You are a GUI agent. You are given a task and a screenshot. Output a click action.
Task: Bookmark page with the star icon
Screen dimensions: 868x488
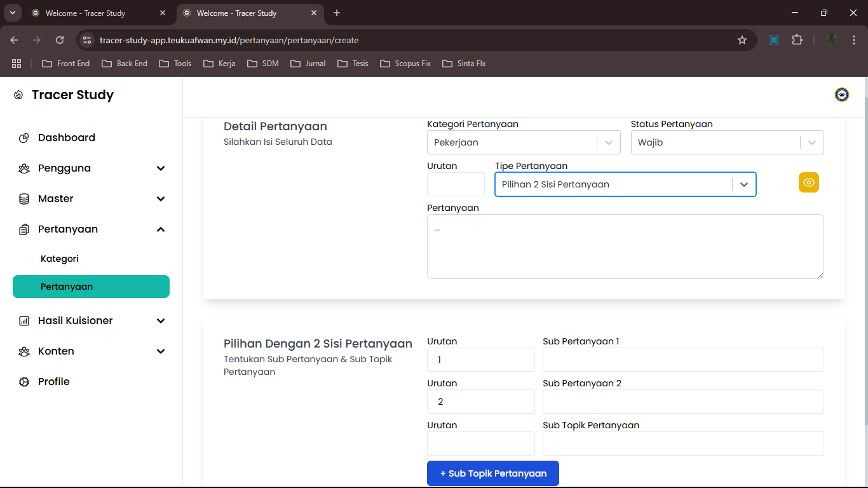click(742, 40)
